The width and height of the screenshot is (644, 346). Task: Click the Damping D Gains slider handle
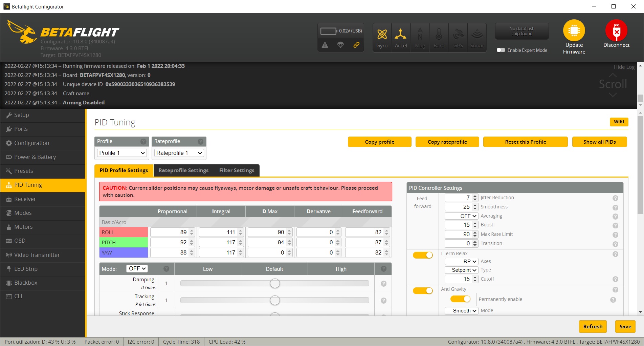(x=275, y=283)
